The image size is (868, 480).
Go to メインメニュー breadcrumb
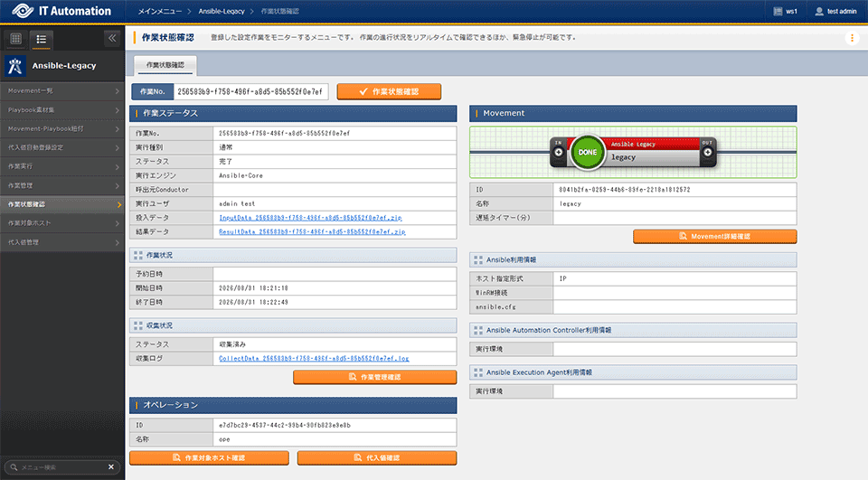point(159,11)
